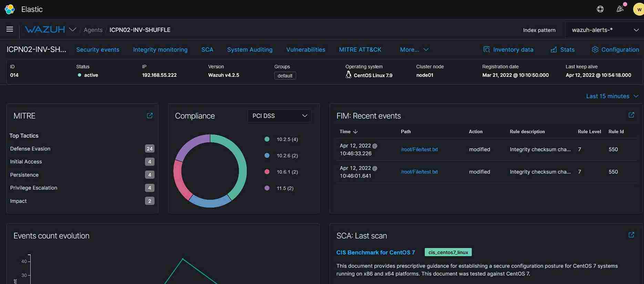The image size is (644, 284).
Task: Open the SCA tab
Action: point(207,50)
